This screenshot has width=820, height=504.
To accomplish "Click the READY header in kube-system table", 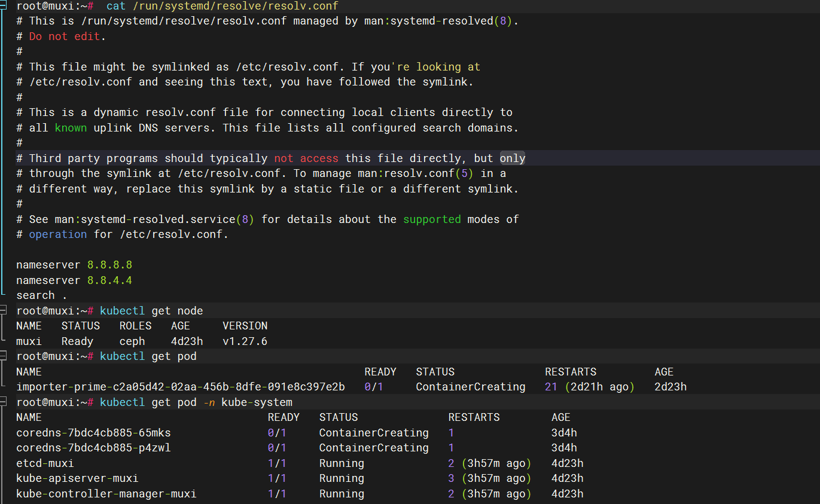I will click(x=284, y=417).
